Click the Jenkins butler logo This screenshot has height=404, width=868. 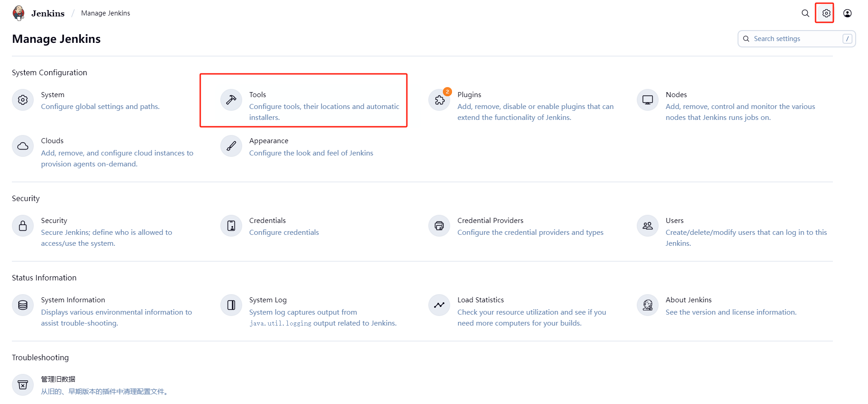[x=19, y=13]
